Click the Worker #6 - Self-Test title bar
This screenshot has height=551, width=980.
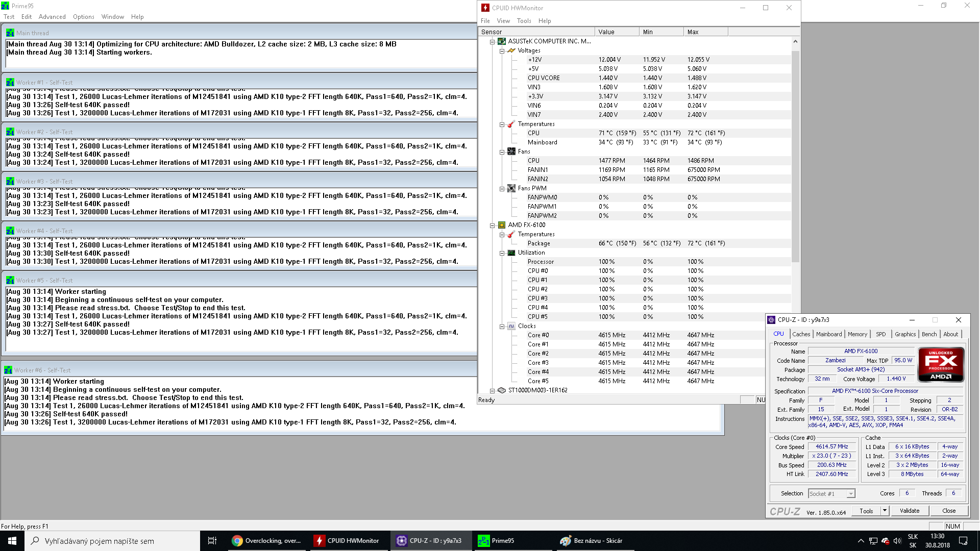(362, 370)
